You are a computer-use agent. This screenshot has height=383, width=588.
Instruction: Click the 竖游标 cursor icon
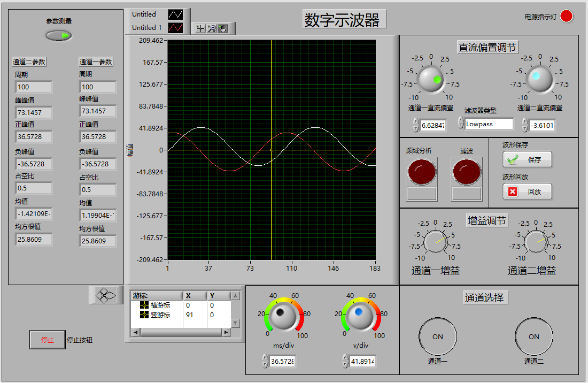(144, 315)
